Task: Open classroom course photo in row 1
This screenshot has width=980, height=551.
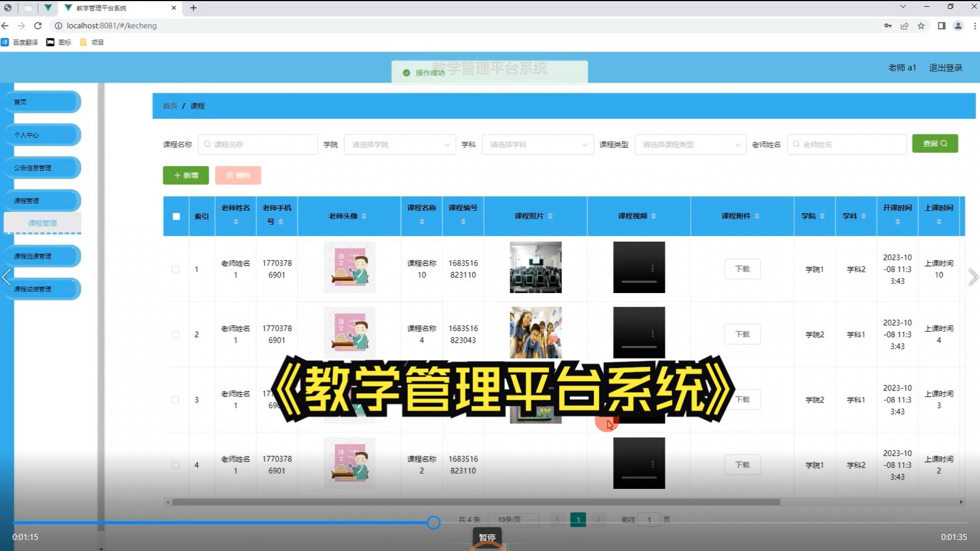Action: [x=535, y=267]
